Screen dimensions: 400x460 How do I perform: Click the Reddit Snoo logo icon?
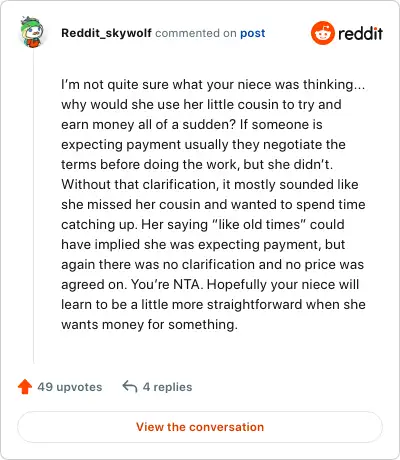[x=322, y=33]
